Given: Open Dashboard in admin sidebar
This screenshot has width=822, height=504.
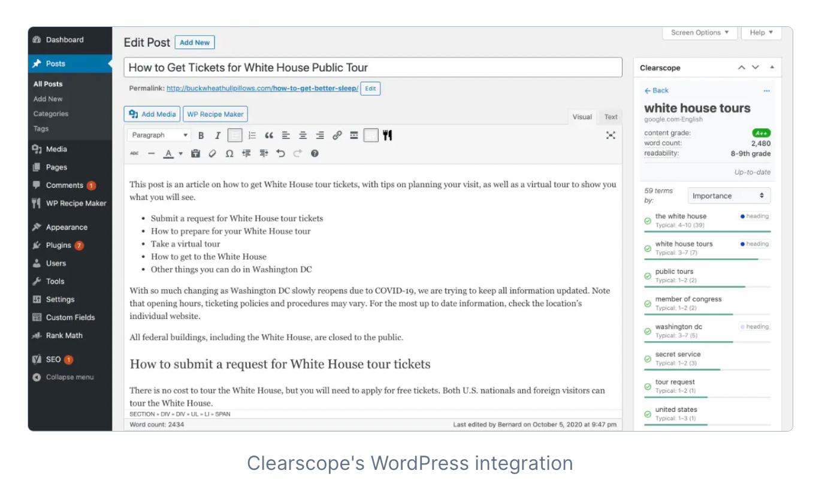Looking at the screenshot, I should (x=70, y=40).
